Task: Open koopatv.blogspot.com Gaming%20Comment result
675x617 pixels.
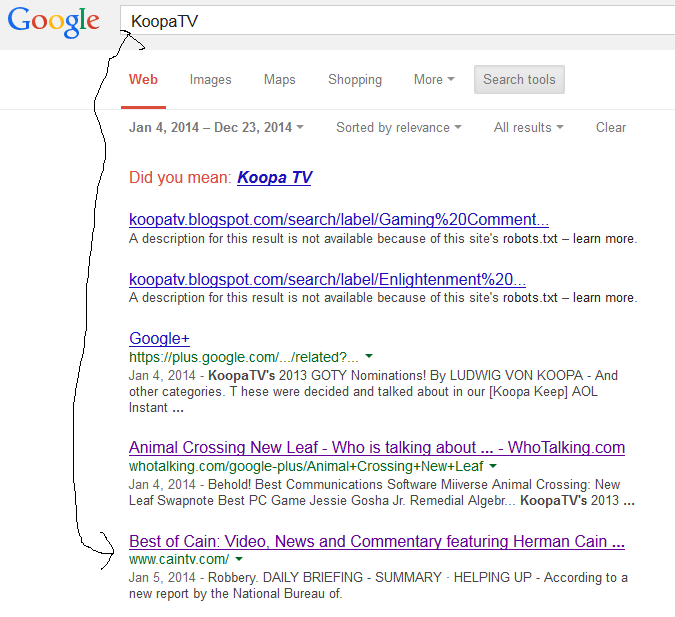Action: 339,220
